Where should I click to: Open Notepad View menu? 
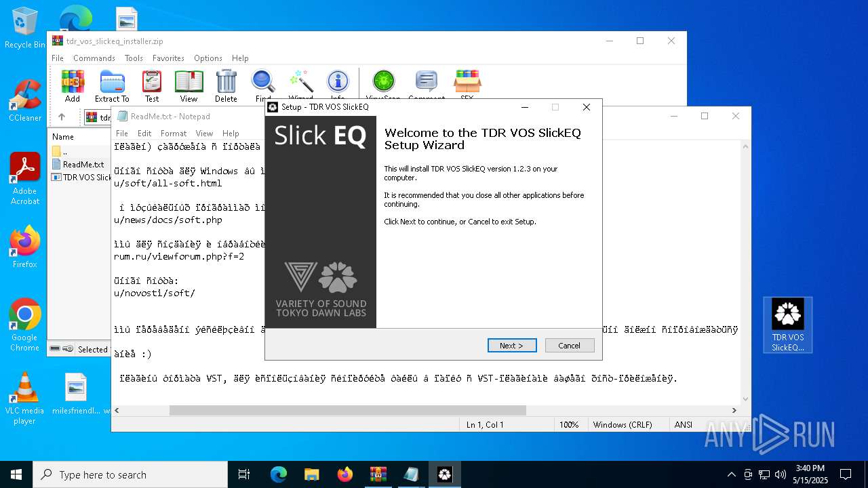click(x=204, y=134)
